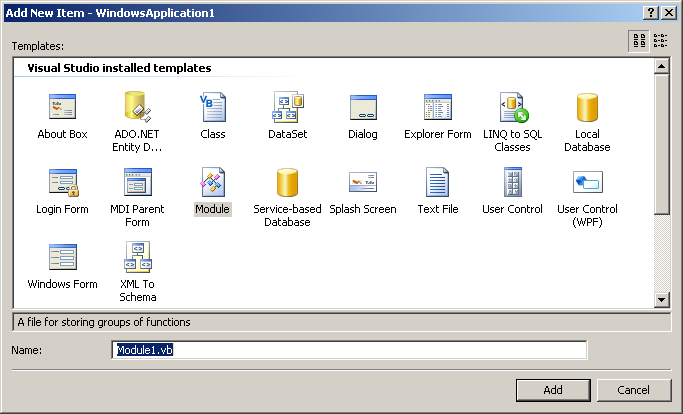The width and height of the screenshot is (683, 414).
Task: Pick the Splash Screen template
Action: point(363,183)
